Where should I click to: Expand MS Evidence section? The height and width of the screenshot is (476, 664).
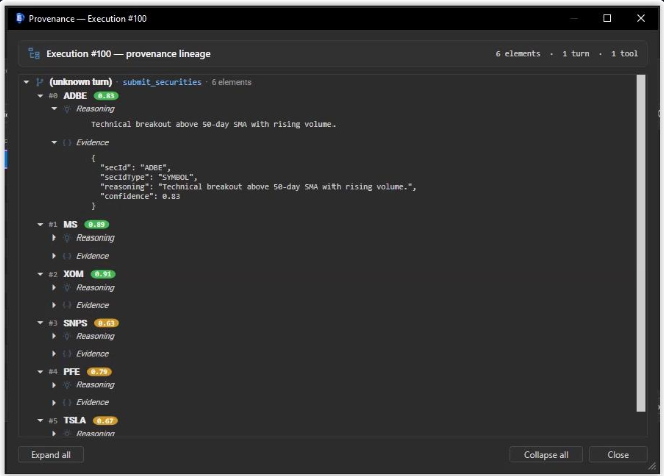54,256
